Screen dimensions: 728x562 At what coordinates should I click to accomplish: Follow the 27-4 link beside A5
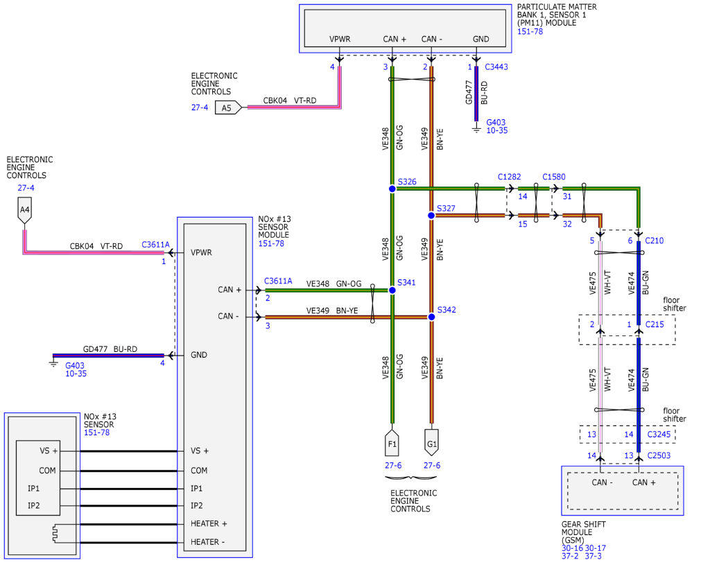pos(200,107)
